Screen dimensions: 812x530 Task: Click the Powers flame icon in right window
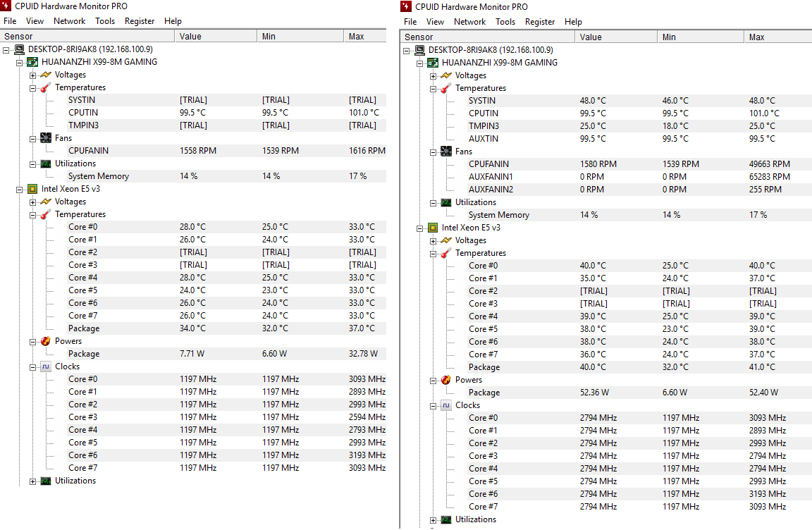(x=446, y=380)
